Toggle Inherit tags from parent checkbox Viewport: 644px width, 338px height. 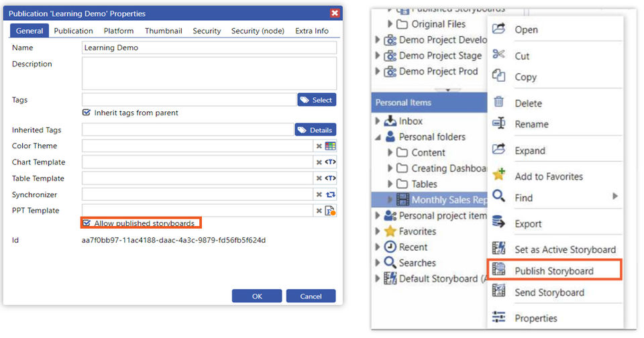coord(87,113)
